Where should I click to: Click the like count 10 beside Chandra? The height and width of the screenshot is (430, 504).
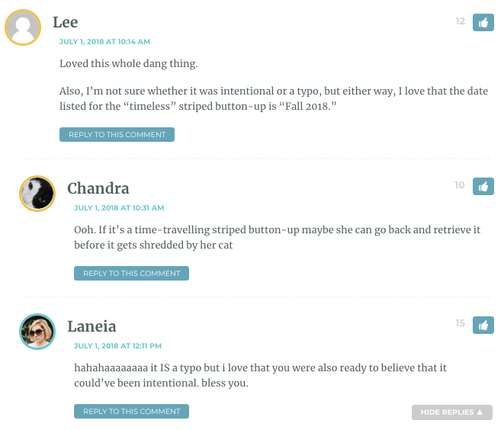coord(460,185)
